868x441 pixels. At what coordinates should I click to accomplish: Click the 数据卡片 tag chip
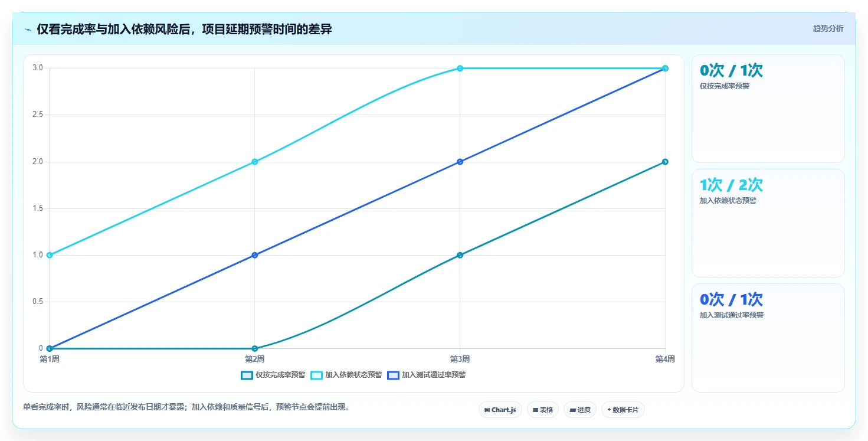coord(623,410)
